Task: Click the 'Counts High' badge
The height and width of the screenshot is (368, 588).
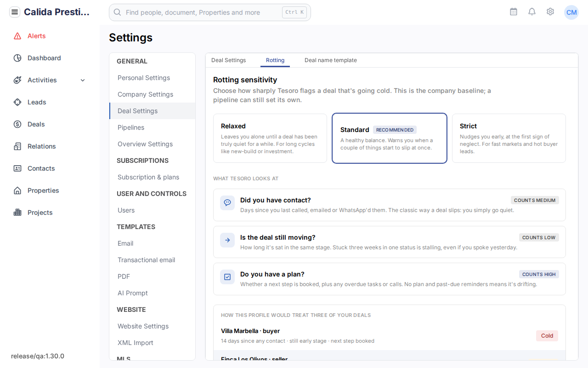Action: click(x=539, y=274)
